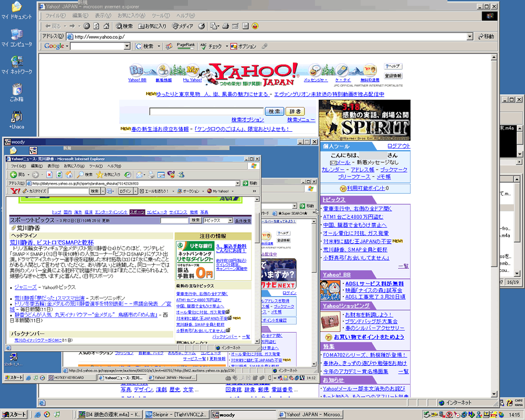Open 表示(V) menu in main IE window
The width and height of the screenshot is (525, 420).
(103, 16)
